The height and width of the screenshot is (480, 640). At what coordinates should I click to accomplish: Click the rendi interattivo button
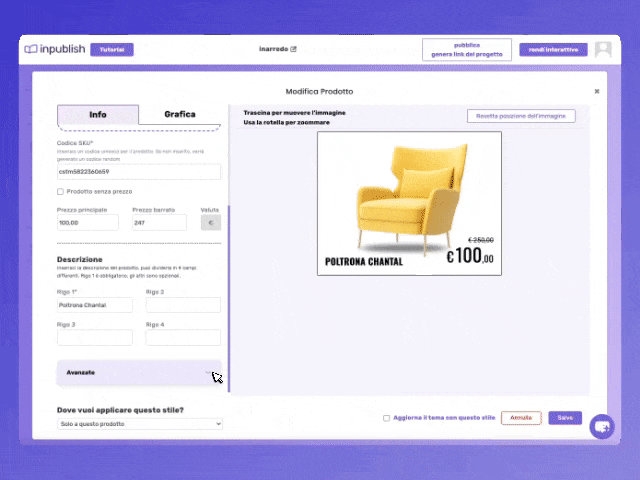tap(553, 49)
